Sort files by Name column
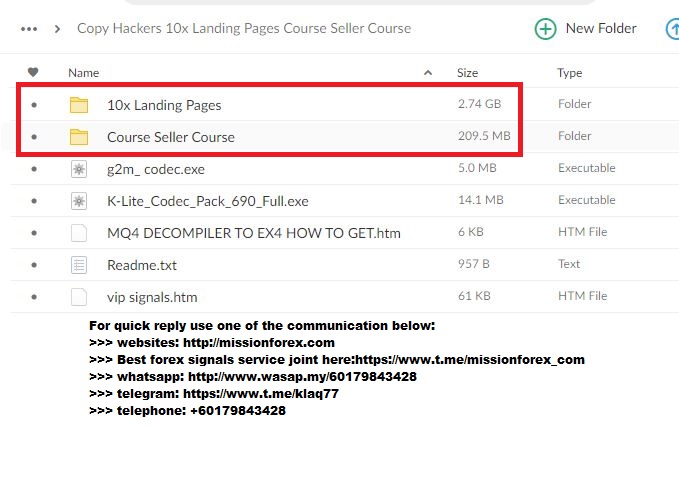Viewport: 679px width, 490px height. click(84, 73)
